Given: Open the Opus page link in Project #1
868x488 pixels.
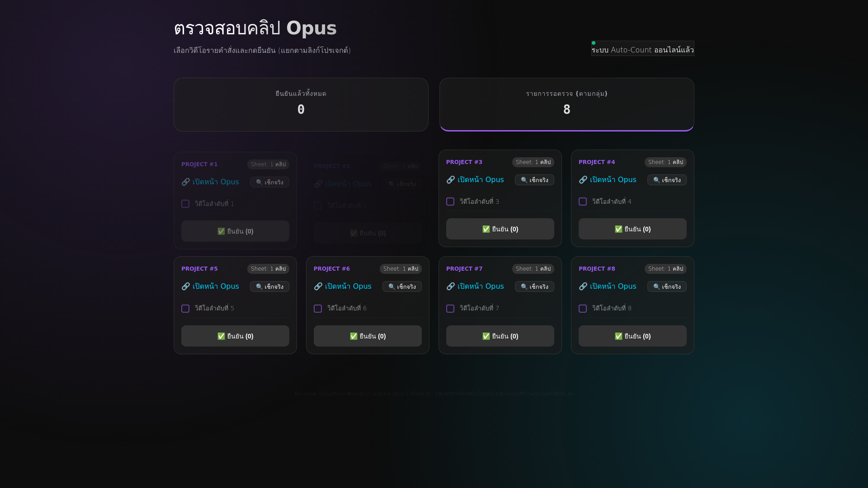Looking at the screenshot, I should pos(210,182).
